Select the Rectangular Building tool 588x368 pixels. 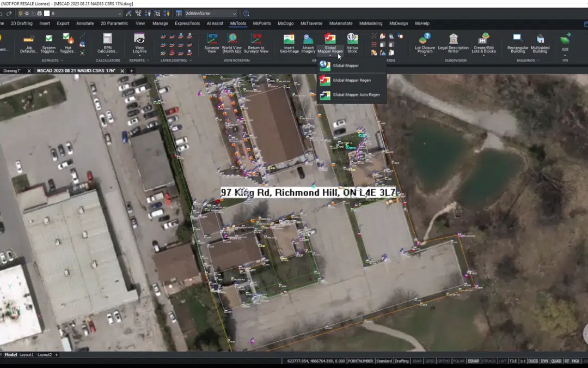point(517,43)
